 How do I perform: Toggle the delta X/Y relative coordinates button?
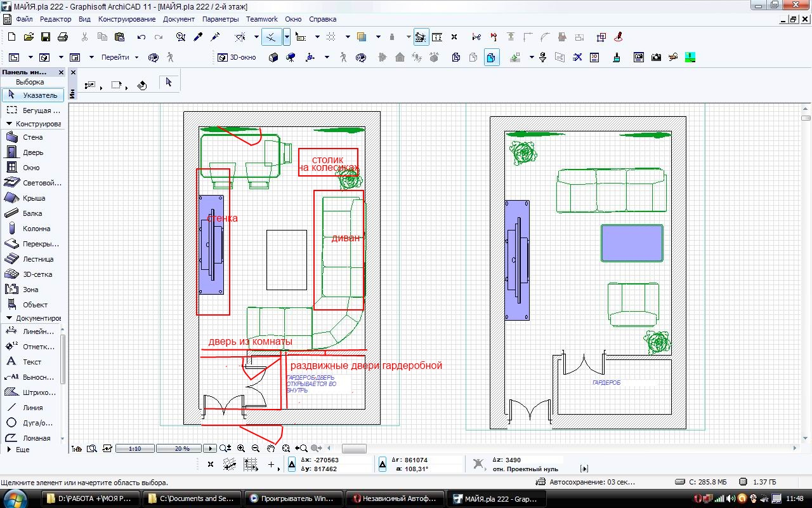[x=292, y=465]
